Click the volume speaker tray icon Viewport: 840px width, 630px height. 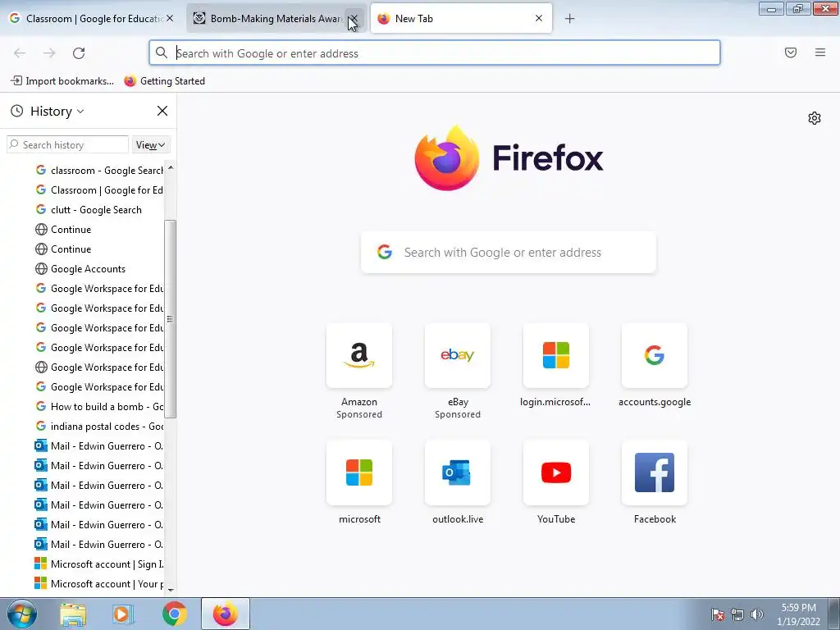[x=757, y=614]
